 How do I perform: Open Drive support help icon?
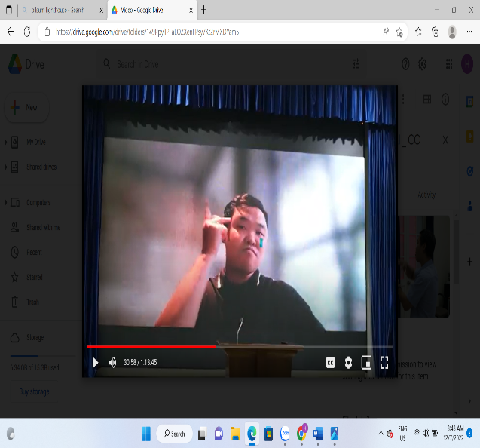(405, 65)
